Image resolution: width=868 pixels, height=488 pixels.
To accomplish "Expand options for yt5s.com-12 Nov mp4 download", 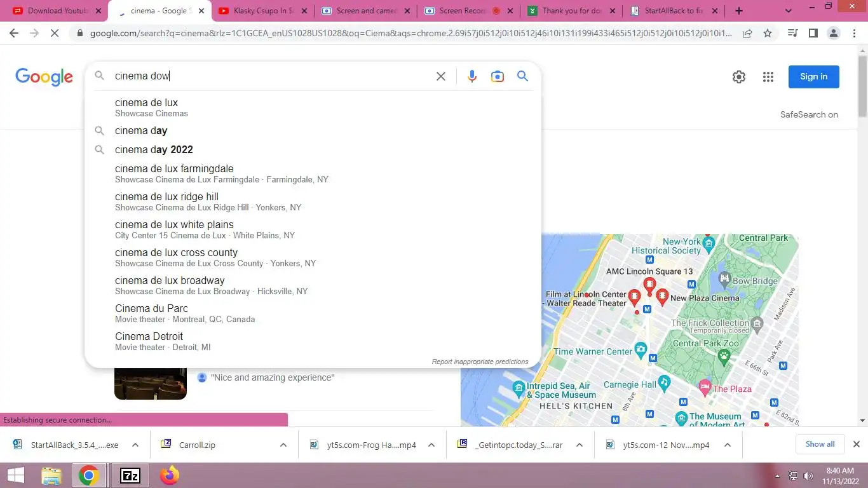I will [x=727, y=445].
